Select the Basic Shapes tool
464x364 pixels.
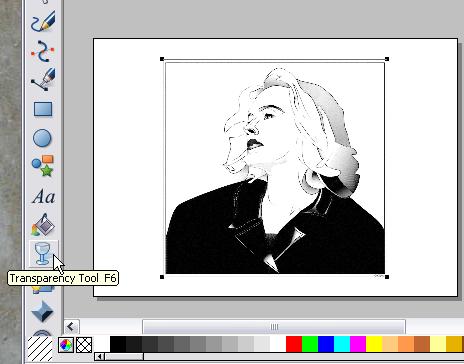click(43, 166)
